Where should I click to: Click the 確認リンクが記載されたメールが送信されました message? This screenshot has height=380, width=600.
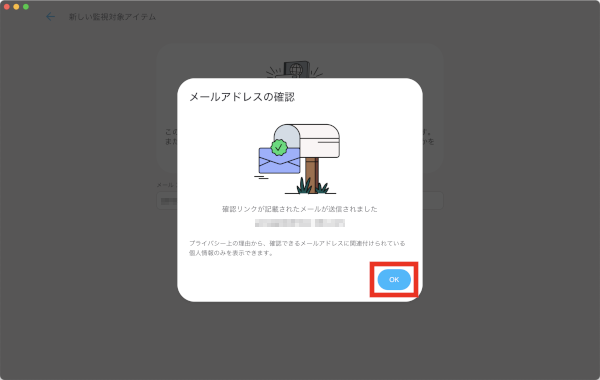pyautogui.click(x=300, y=209)
